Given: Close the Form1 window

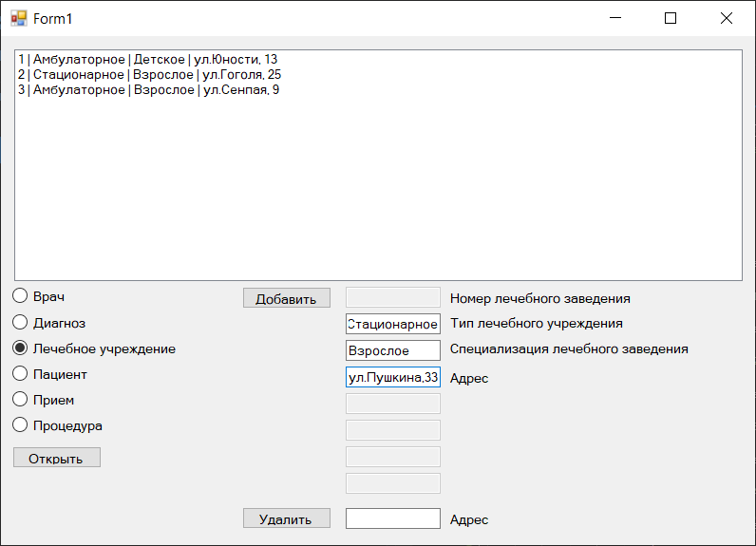Looking at the screenshot, I should pos(727,18).
